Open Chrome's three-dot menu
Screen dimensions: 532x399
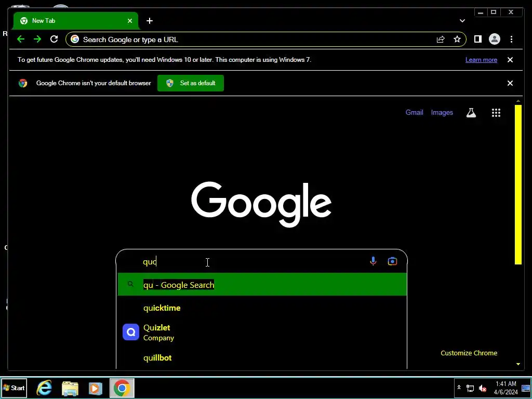[x=511, y=39]
